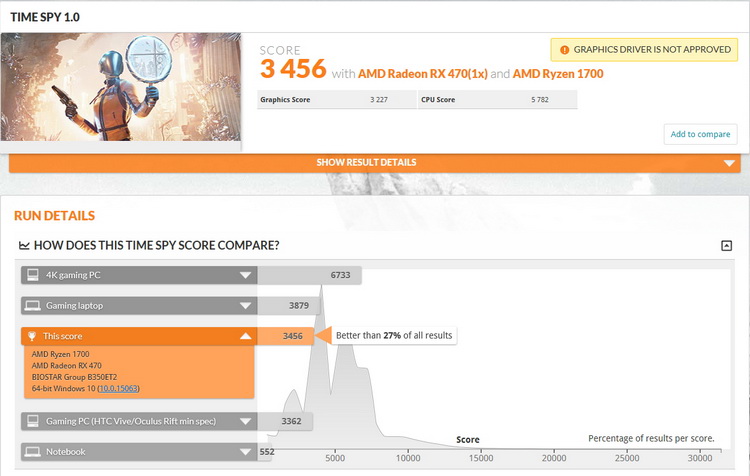Expand the Notebook row

pyautogui.click(x=245, y=452)
